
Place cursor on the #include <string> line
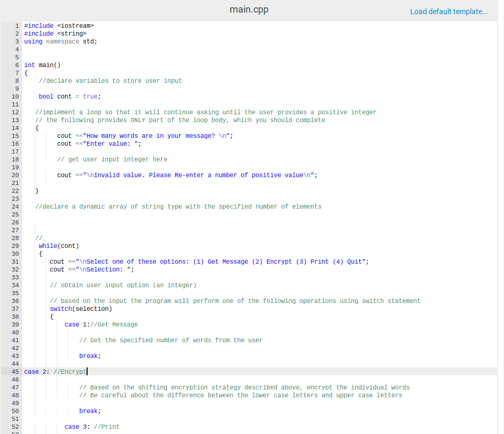click(53, 33)
